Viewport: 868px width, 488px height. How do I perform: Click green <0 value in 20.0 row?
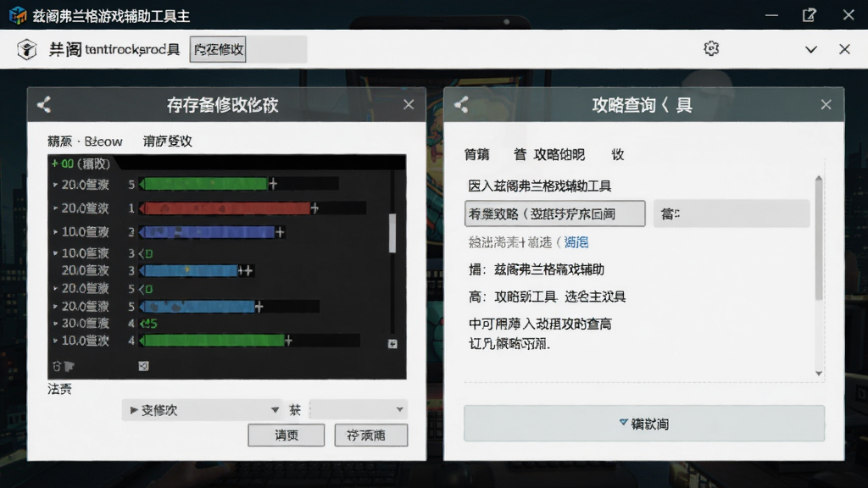[x=146, y=288]
